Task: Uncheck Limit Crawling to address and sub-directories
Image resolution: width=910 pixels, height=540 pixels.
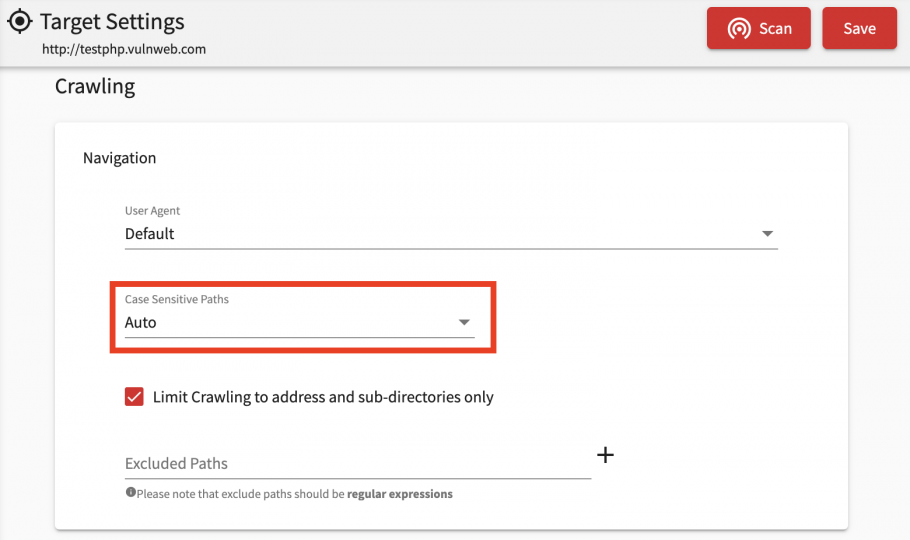Action: point(134,397)
